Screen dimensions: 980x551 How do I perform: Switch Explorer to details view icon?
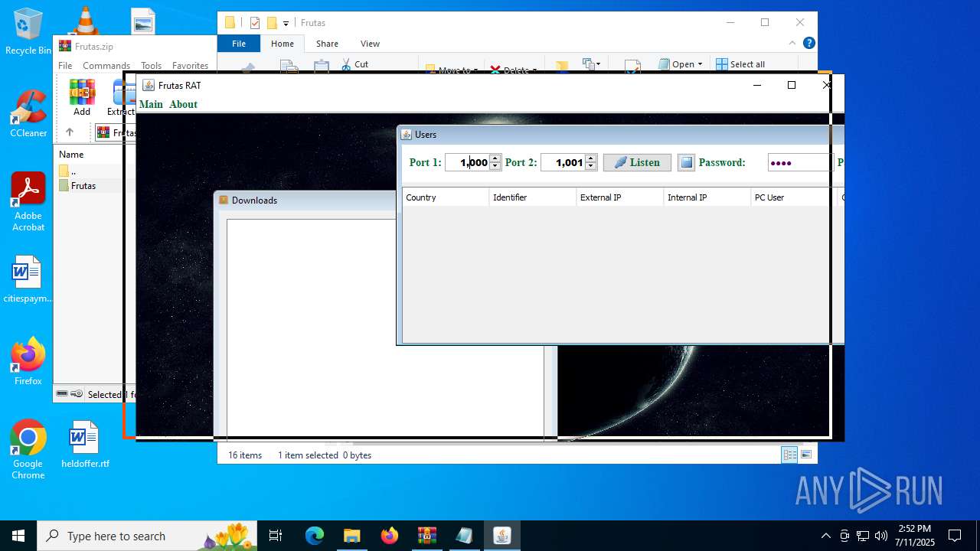coord(789,455)
